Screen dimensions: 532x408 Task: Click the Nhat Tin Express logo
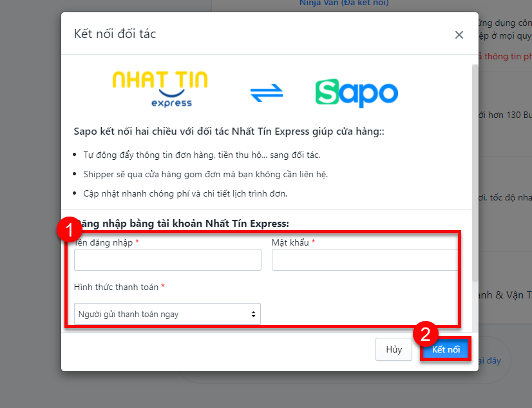(160, 89)
